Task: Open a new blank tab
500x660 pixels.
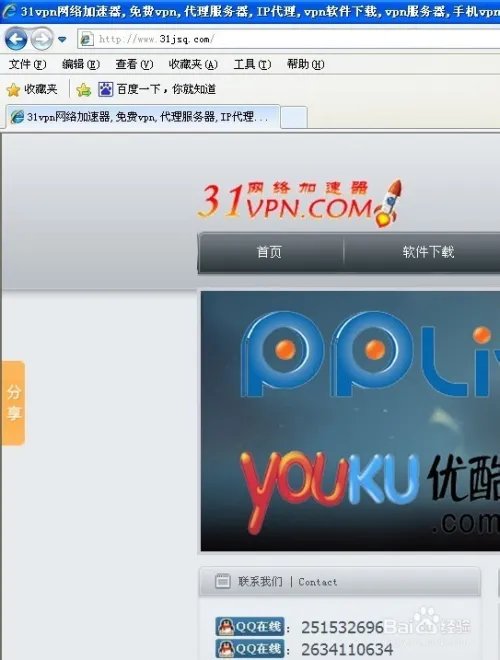Action: (294, 117)
